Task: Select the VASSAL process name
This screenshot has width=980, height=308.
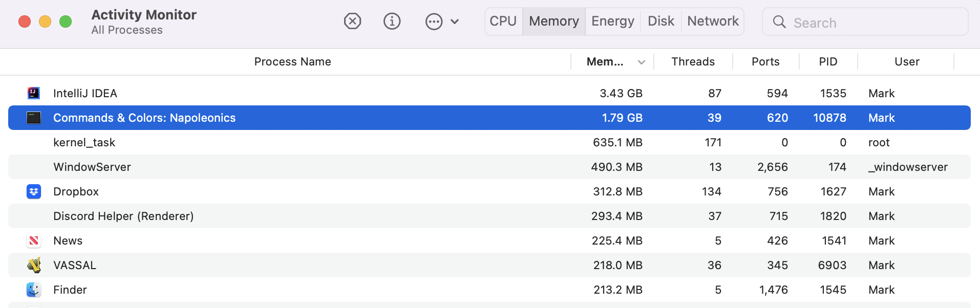Action: point(75,265)
